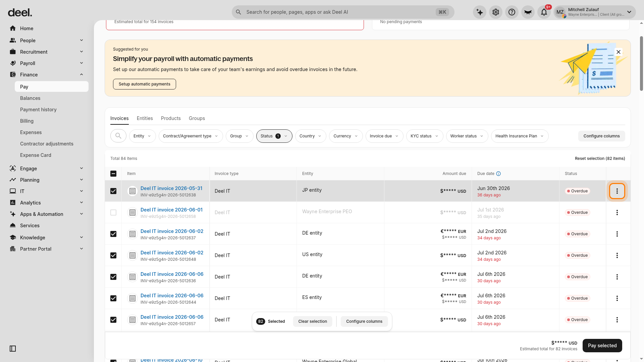Click Home icon in sidebar
Image resolution: width=644 pixels, height=362 pixels.
[x=13, y=28]
